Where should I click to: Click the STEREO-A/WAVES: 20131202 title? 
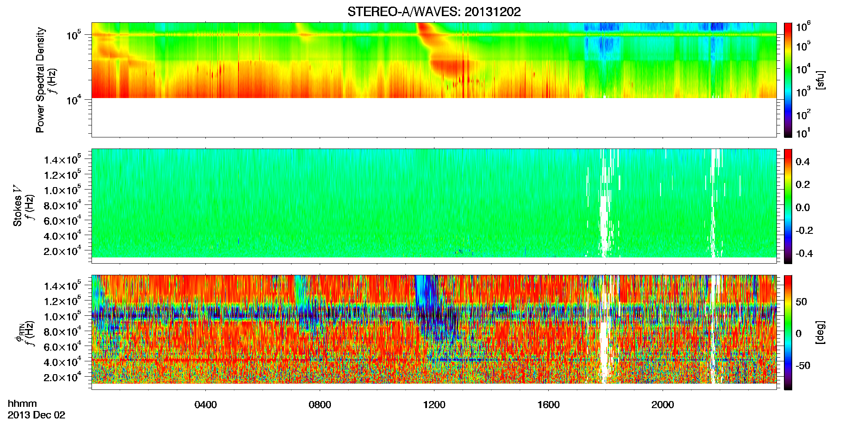click(x=434, y=12)
